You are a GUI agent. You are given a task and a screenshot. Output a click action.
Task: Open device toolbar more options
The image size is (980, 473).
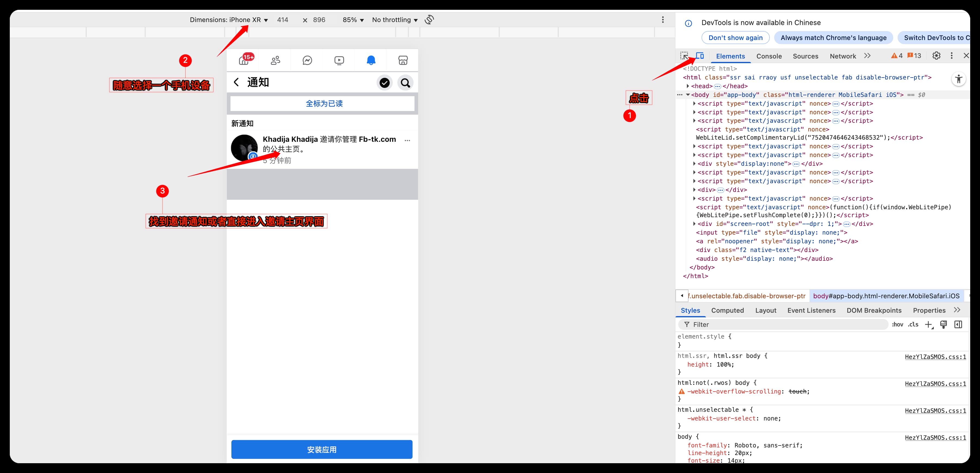[x=663, y=20]
